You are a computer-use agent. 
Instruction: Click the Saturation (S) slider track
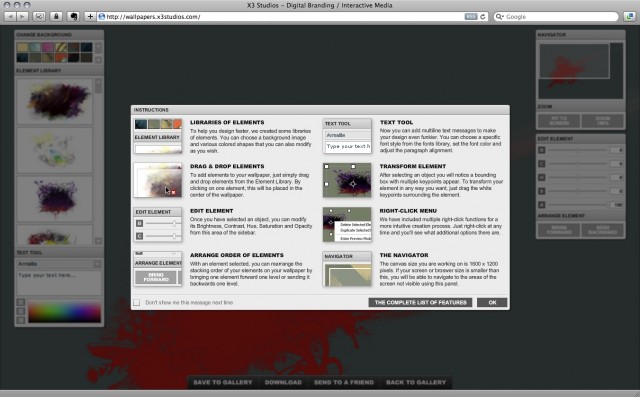click(577, 191)
